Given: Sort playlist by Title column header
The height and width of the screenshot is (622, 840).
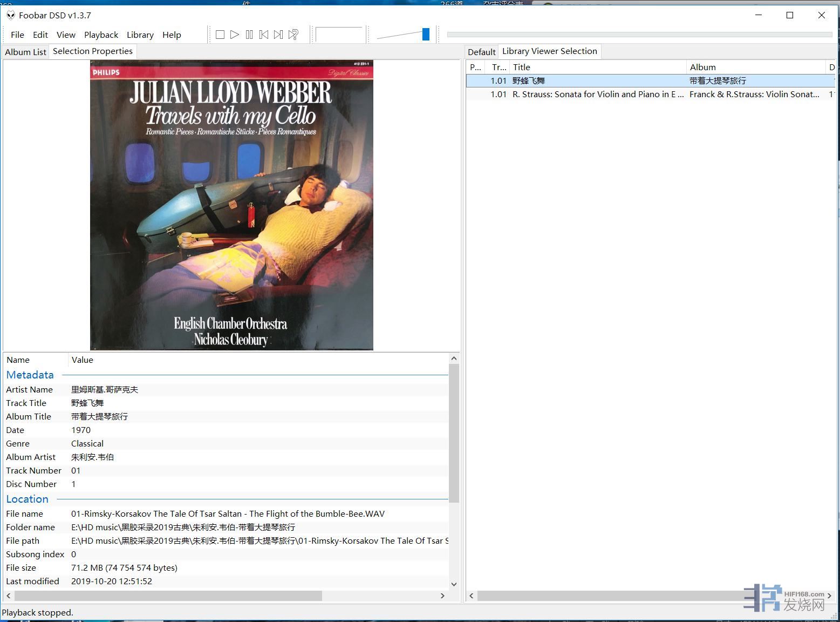Looking at the screenshot, I should click(598, 67).
